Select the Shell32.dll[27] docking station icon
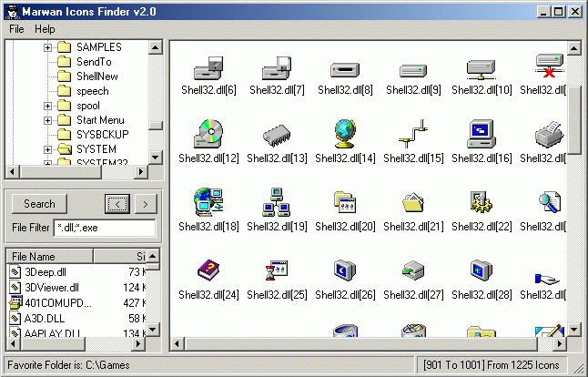588x377 pixels. point(413,270)
